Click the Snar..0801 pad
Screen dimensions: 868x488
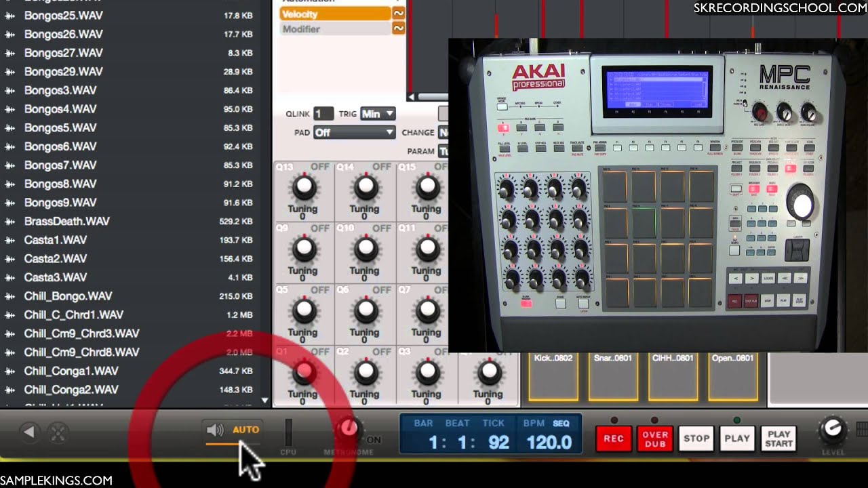point(613,376)
